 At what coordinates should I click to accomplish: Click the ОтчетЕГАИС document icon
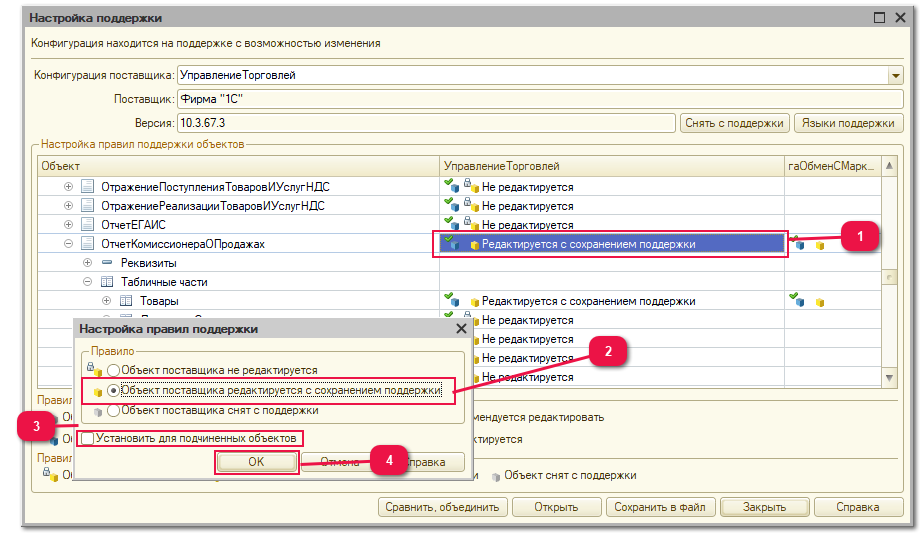tap(88, 224)
